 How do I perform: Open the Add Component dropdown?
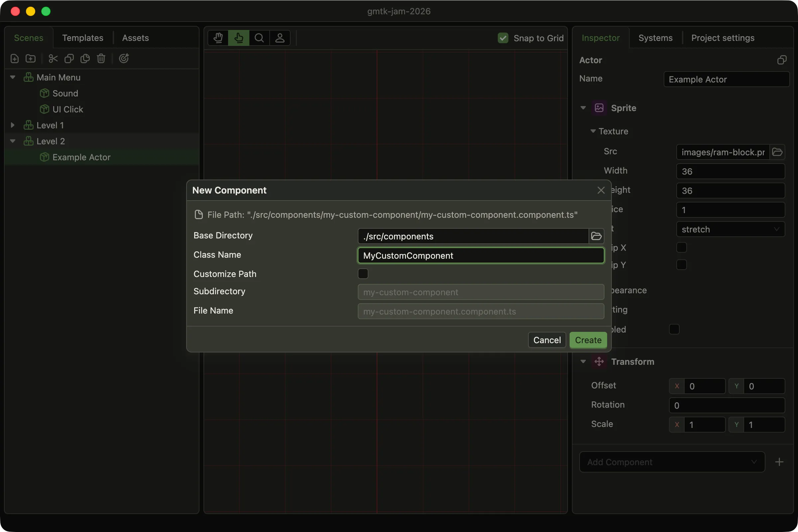pos(672,462)
